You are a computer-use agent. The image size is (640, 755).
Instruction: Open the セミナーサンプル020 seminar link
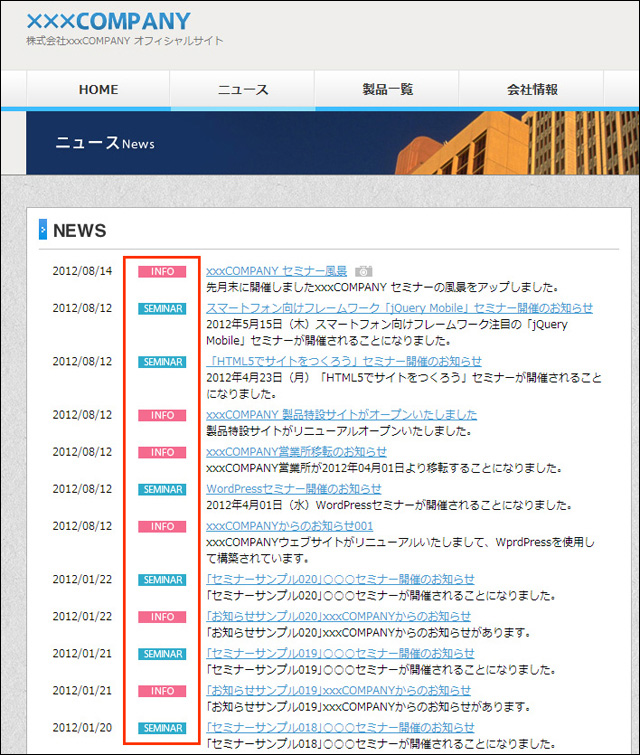340,579
